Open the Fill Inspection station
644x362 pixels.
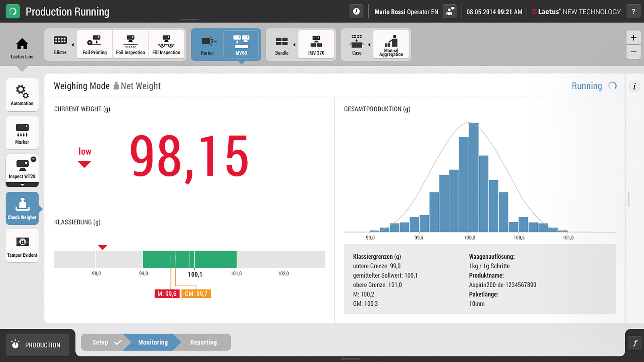click(166, 45)
